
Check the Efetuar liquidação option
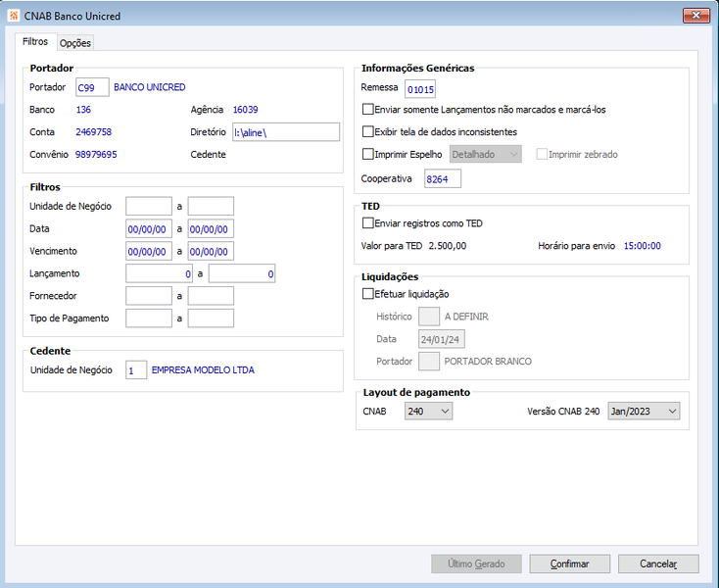point(367,294)
